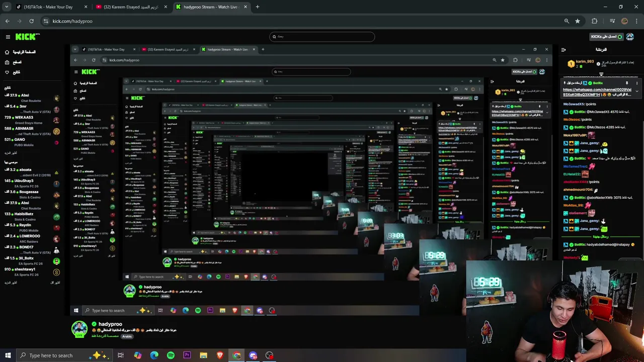This screenshot has width=644, height=362.
Task: Open the Kick user avatar menu at top right
Action: tap(631, 37)
